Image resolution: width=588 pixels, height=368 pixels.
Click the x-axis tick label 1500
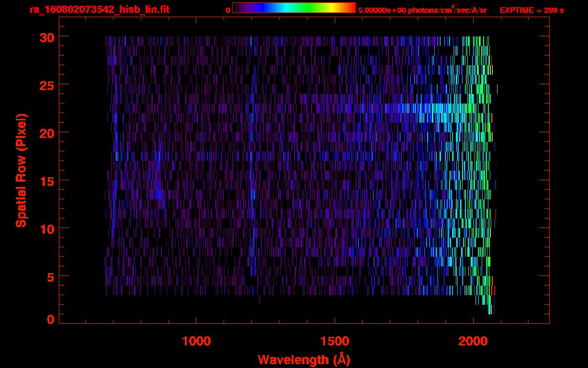pyautogui.click(x=335, y=341)
